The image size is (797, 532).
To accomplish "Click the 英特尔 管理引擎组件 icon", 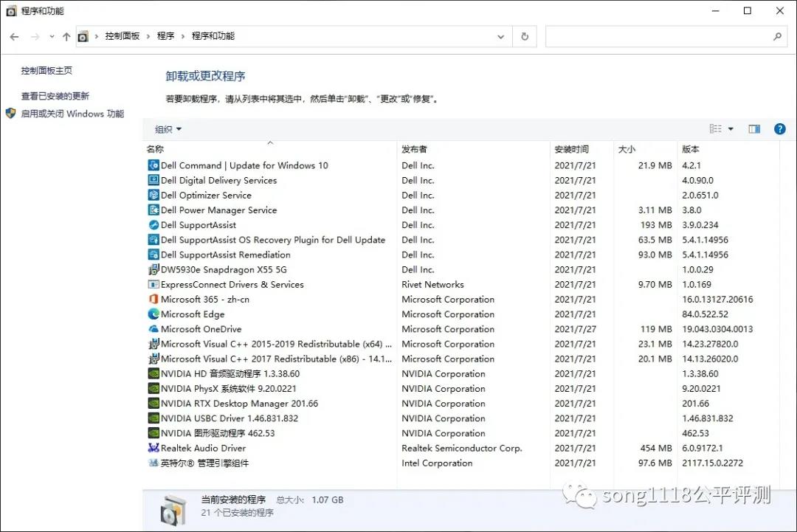I will (x=153, y=463).
